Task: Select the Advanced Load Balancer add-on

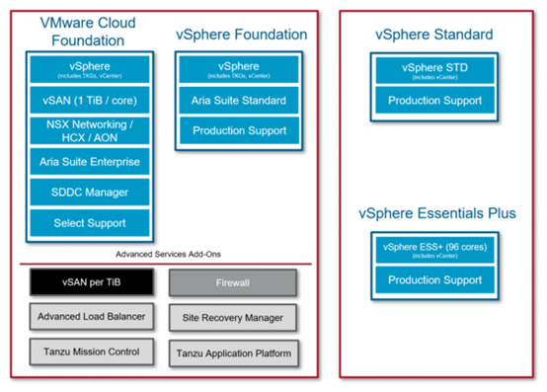Action: [92, 316]
